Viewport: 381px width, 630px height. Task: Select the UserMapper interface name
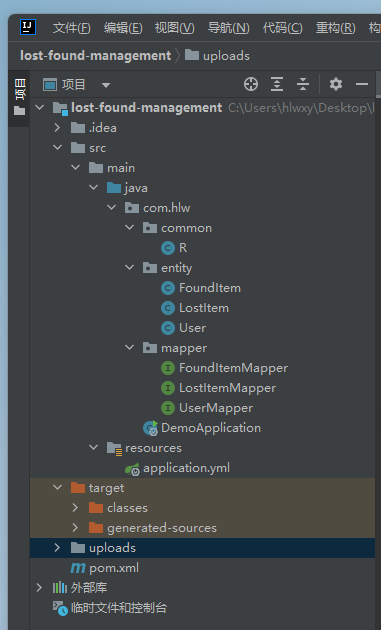[x=216, y=408]
